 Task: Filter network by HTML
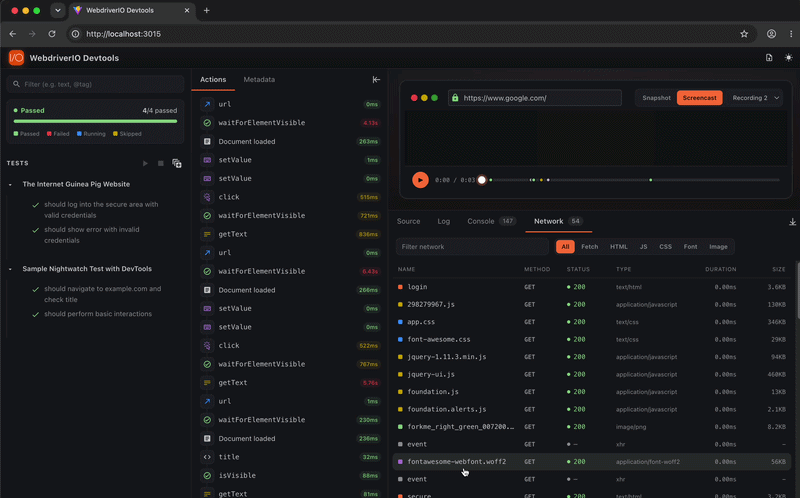tap(619, 246)
